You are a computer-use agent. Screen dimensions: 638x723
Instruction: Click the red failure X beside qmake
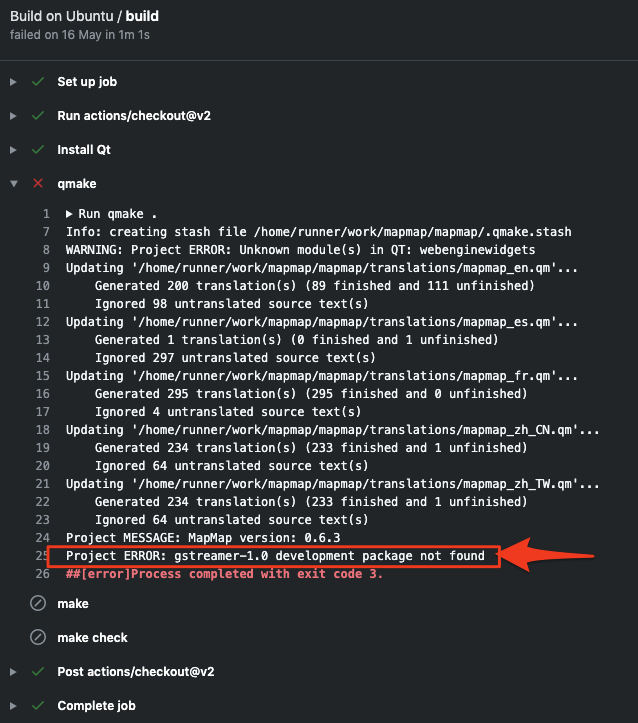[38, 184]
